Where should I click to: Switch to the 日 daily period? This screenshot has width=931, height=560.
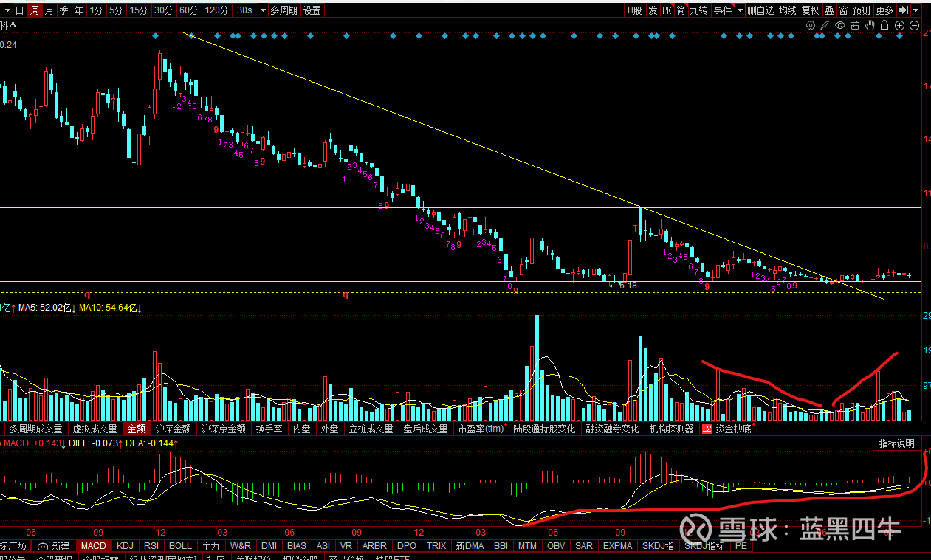pyautogui.click(x=19, y=10)
